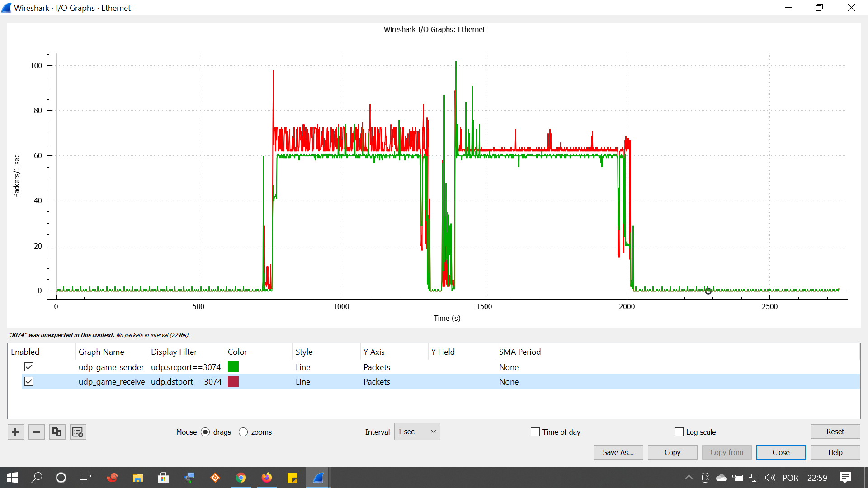868x488 pixels.
Task: Open Task View on the taskbar
Action: tap(85, 478)
